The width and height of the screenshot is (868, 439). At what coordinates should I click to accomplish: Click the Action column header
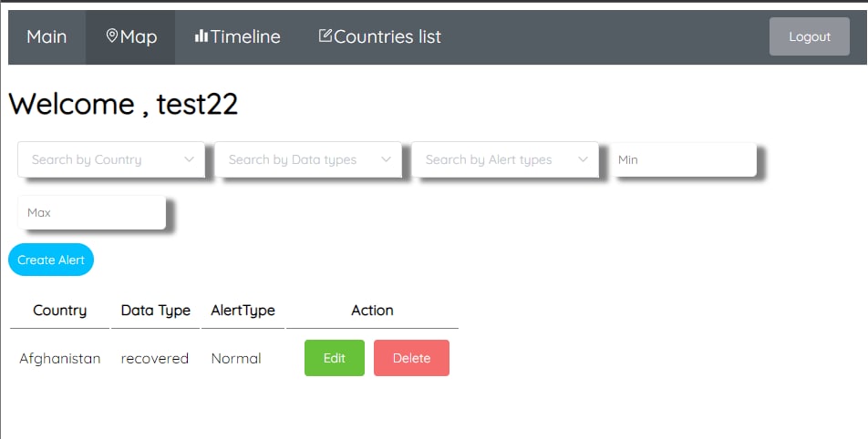372,311
